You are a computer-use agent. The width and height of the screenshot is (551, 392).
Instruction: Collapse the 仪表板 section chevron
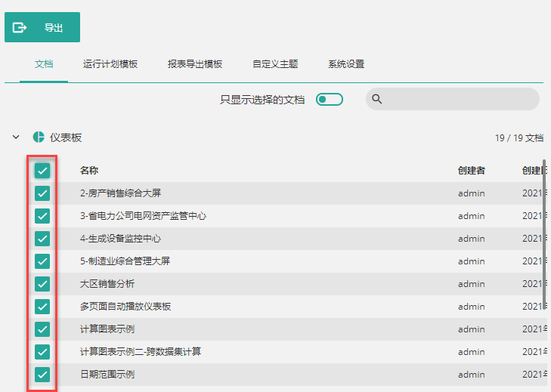15,137
